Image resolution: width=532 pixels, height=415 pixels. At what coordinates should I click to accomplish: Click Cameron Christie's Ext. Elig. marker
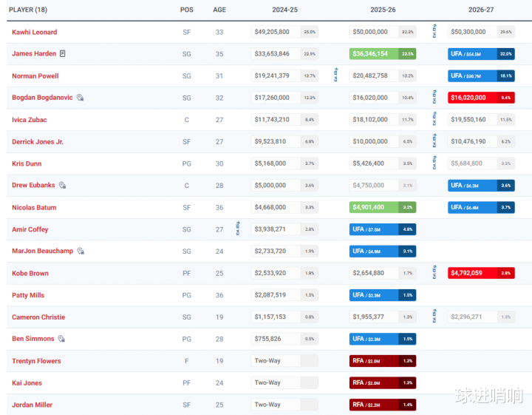(434, 316)
